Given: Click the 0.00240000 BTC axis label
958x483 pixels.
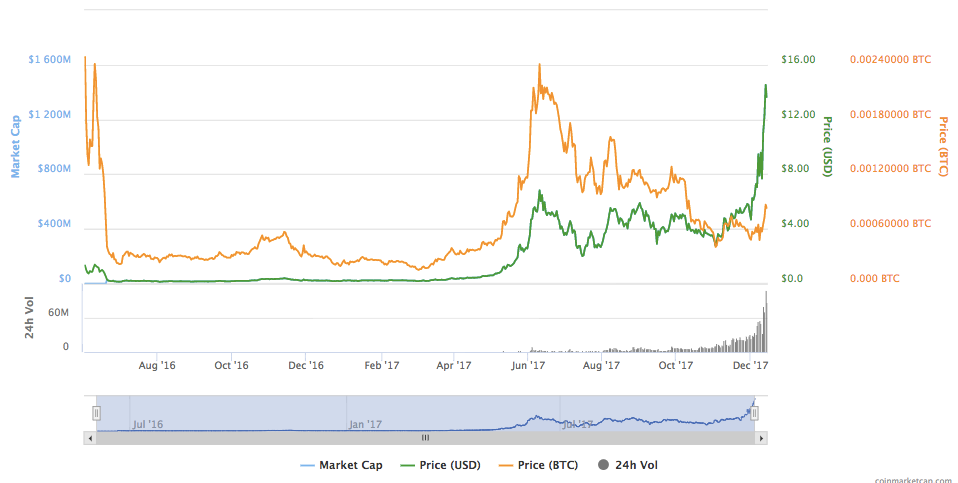Looking at the screenshot, I should [x=890, y=60].
